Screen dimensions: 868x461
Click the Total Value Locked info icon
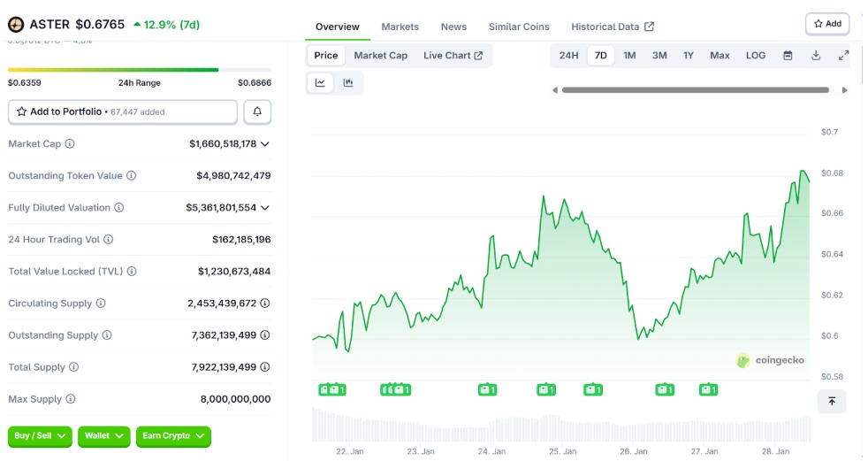[131, 272]
